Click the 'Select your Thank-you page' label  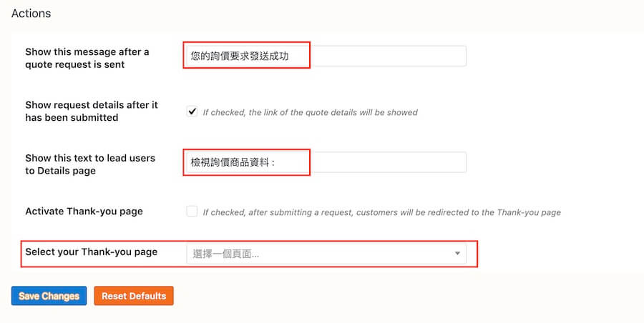[x=91, y=252]
